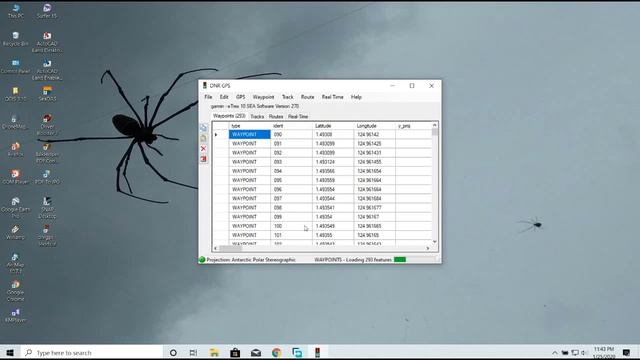
Task: Select the GOM Player desktop icon
Action: click(16, 177)
